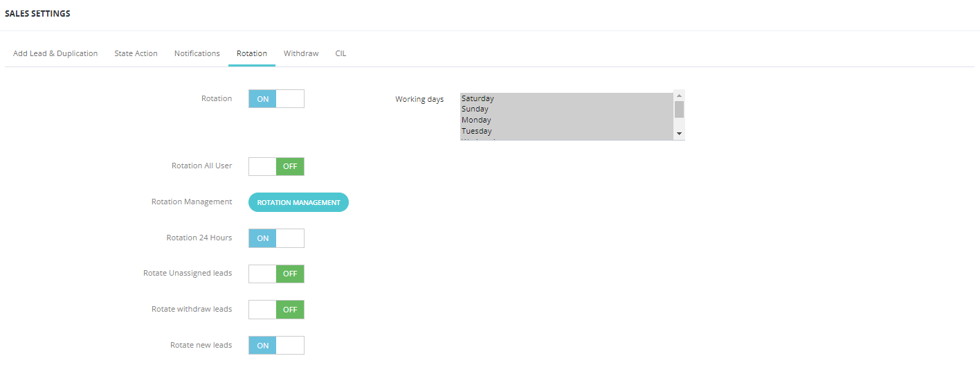Enable the Rotation All User switch
Image resolution: width=980 pixels, height=374 pixels.
(x=276, y=166)
